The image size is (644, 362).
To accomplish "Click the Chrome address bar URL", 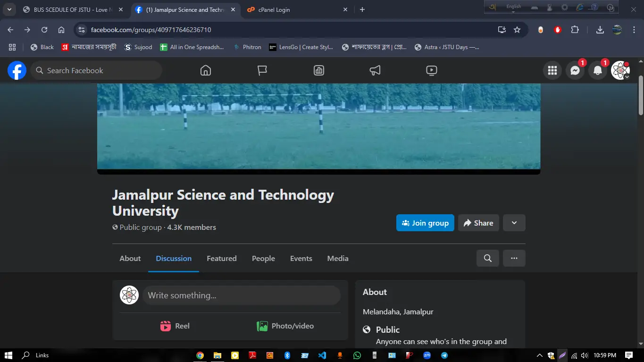I will coord(151,30).
